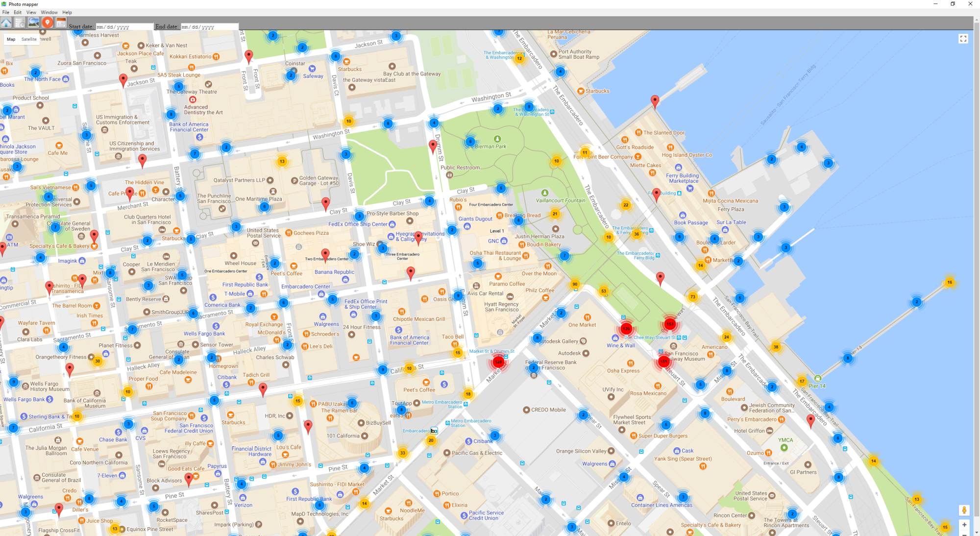Click the Ferry Building Marketplace label

tap(682, 178)
